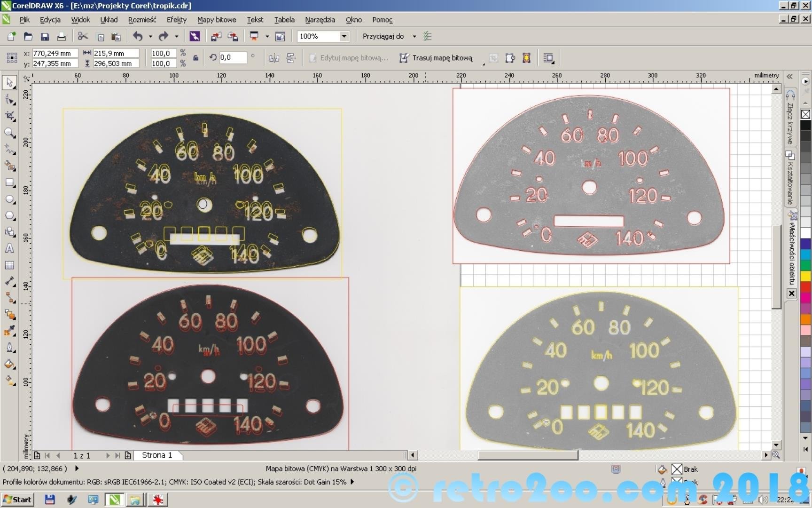This screenshot has width=812, height=508.
Task: Select the Crop tool
Action: tap(9, 116)
